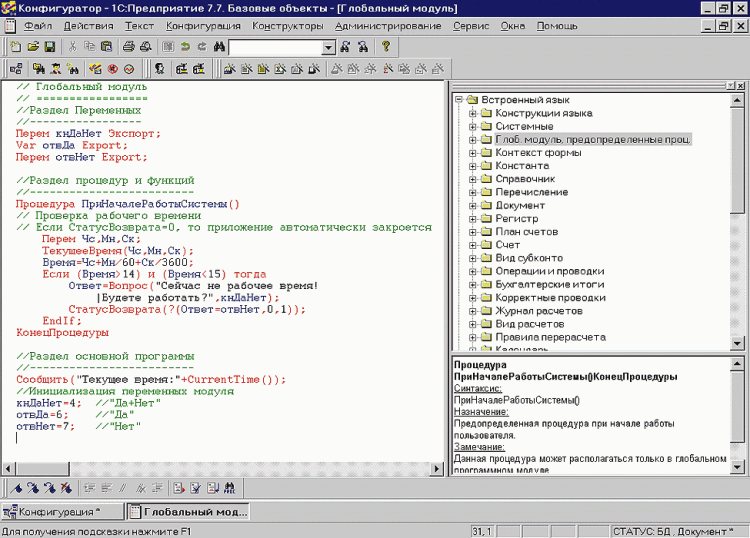This screenshot has width=750, height=538.
Task: Open Find with the binoculars icon
Action: pos(219,46)
